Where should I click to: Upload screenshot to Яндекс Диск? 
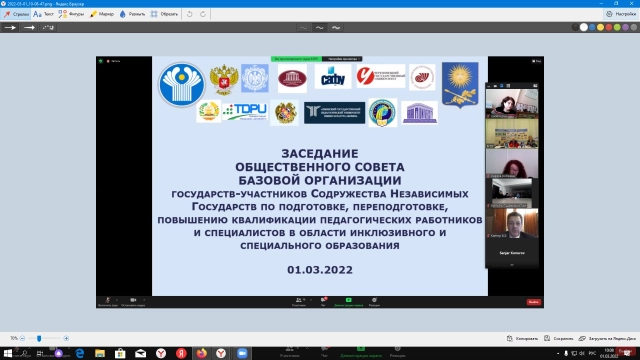point(607,338)
